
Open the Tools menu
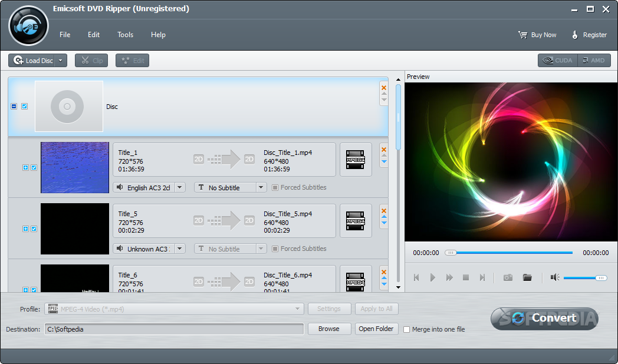(x=126, y=35)
